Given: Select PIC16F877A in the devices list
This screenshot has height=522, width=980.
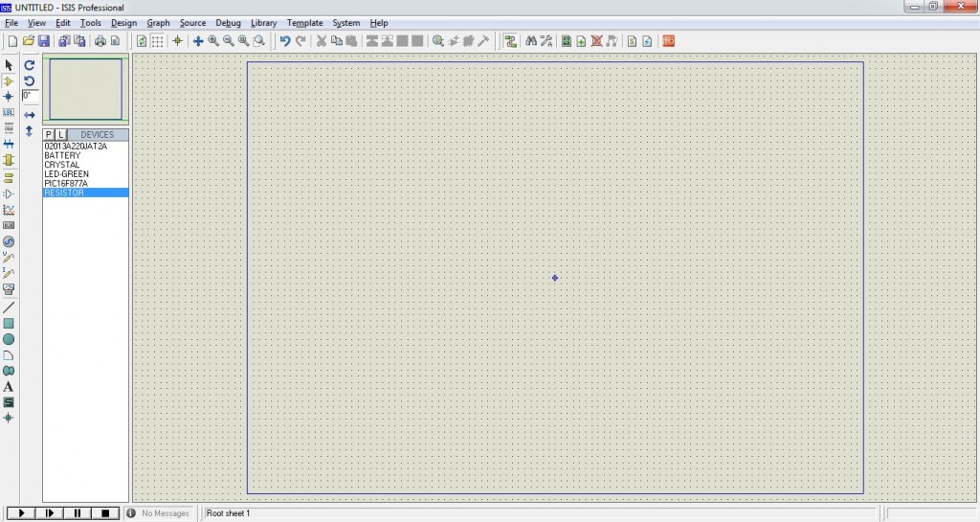Looking at the screenshot, I should [65, 183].
